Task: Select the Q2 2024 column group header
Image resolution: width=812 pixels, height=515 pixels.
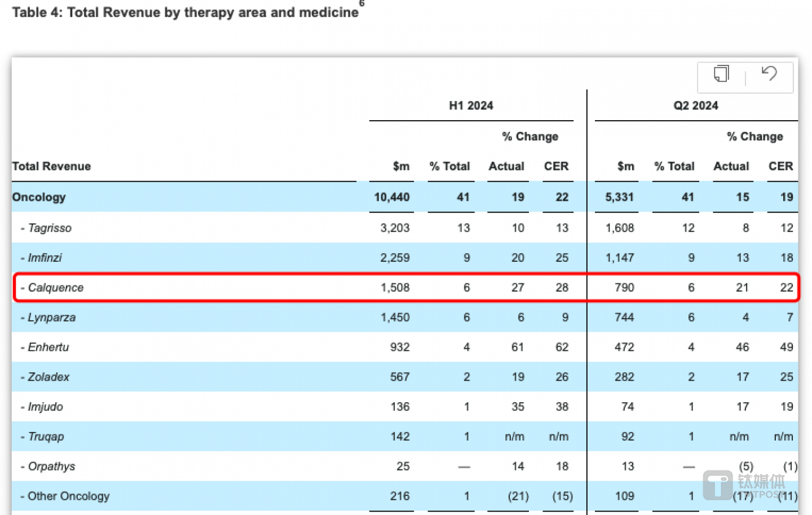Action: [695, 105]
